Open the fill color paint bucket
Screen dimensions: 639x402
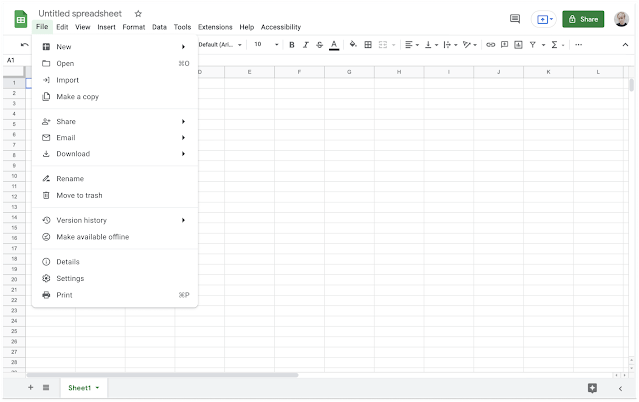point(353,45)
